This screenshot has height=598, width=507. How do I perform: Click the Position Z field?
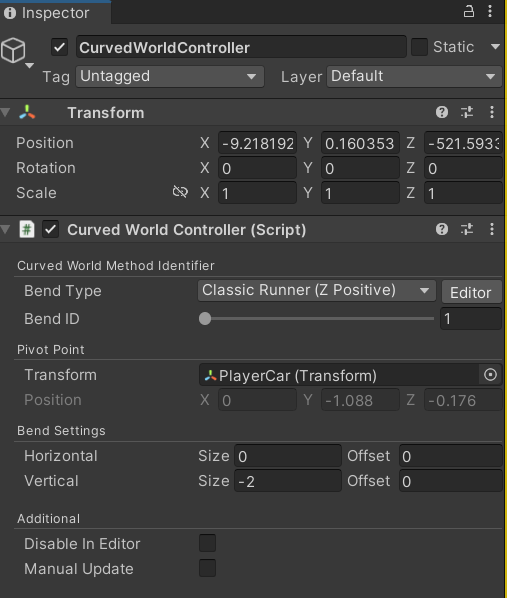click(463, 143)
